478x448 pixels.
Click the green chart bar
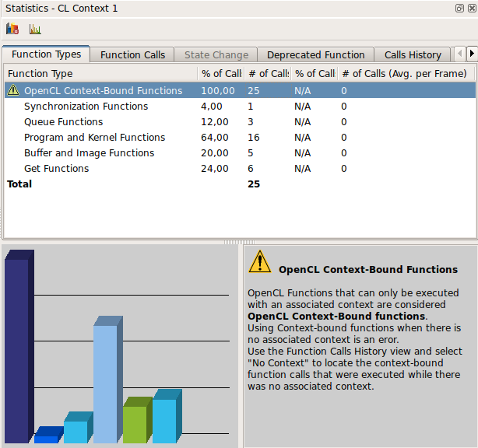pyautogui.click(x=137, y=420)
